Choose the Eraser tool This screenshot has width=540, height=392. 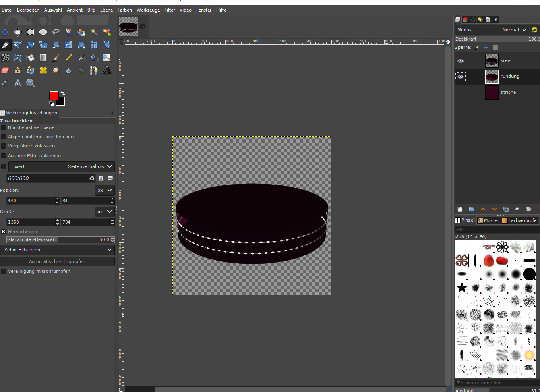click(x=5, y=70)
